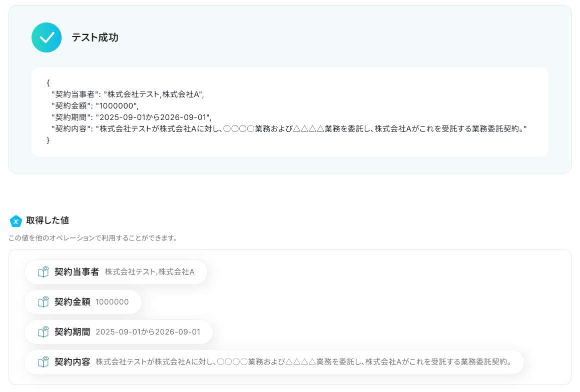Select the 契約金額 1000000 value chip

[x=83, y=302]
